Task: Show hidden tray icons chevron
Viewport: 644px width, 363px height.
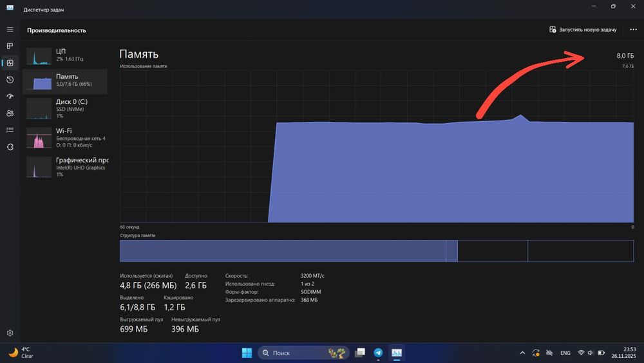Action: point(522,353)
